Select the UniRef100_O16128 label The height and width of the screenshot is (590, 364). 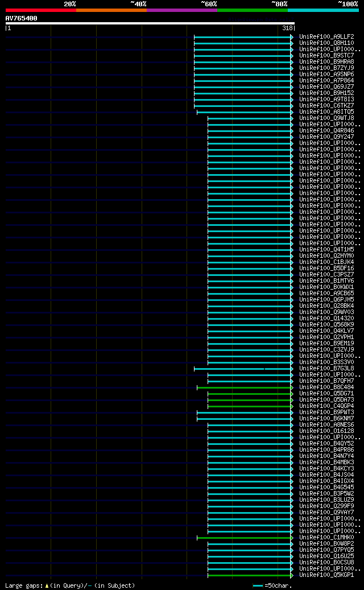[x=326, y=431]
